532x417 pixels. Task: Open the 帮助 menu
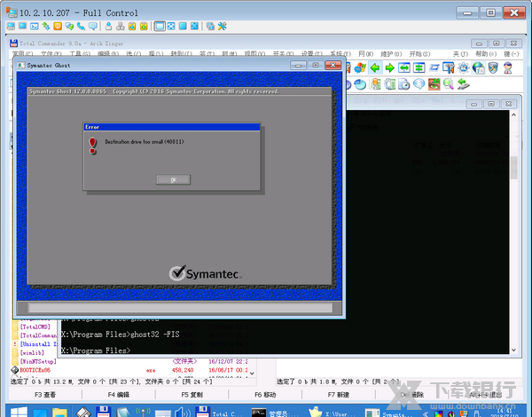point(486,53)
